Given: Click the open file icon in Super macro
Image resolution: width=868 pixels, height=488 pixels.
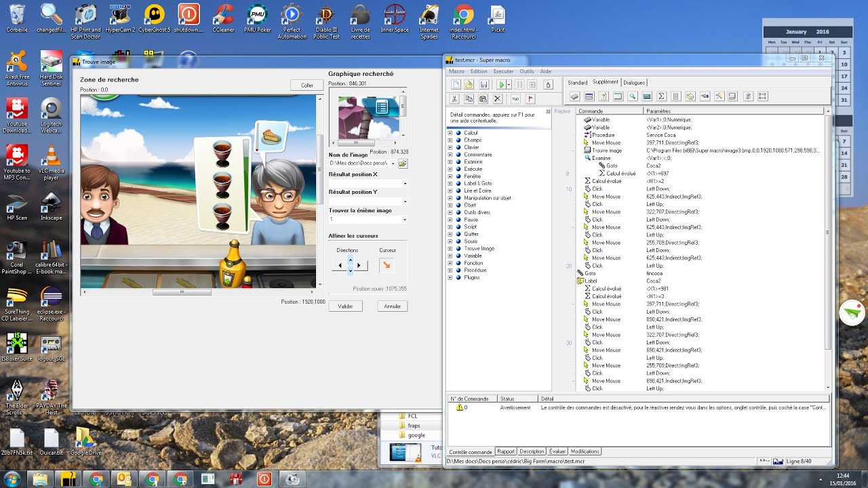Looking at the screenshot, I should tap(469, 85).
